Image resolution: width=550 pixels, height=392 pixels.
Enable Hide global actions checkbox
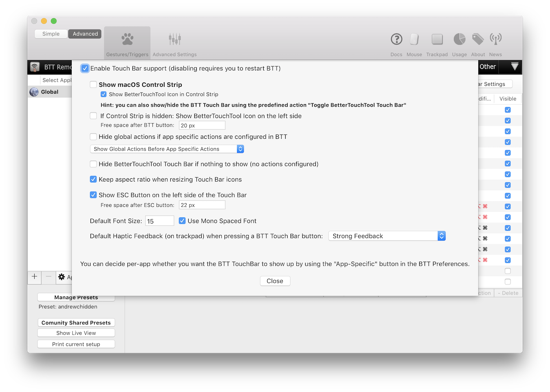[93, 137]
